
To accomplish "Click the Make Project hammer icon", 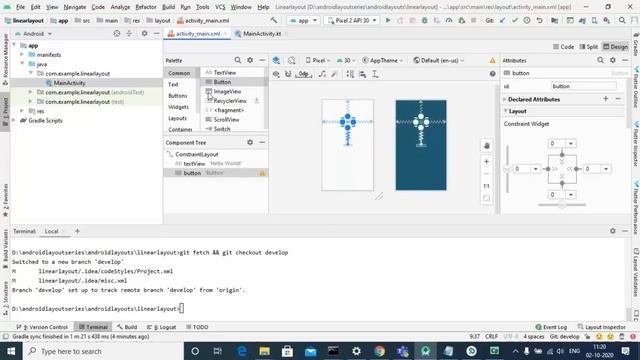I will (x=273, y=20).
